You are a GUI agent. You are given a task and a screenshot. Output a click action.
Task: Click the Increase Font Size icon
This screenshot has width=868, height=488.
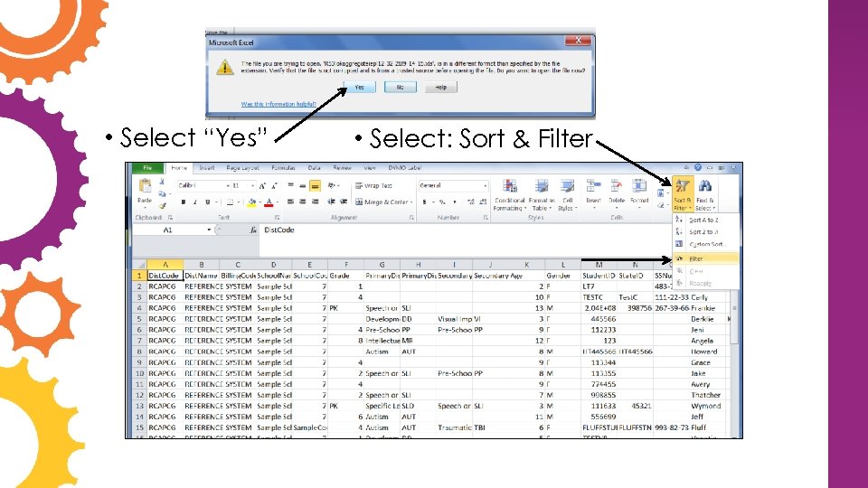pos(262,186)
